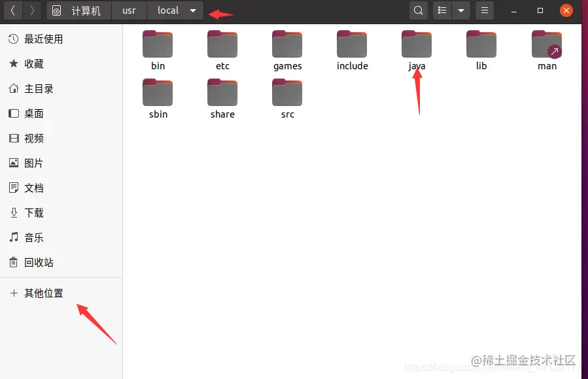Go forward with the right chevron
This screenshot has height=379, width=588.
32,10
